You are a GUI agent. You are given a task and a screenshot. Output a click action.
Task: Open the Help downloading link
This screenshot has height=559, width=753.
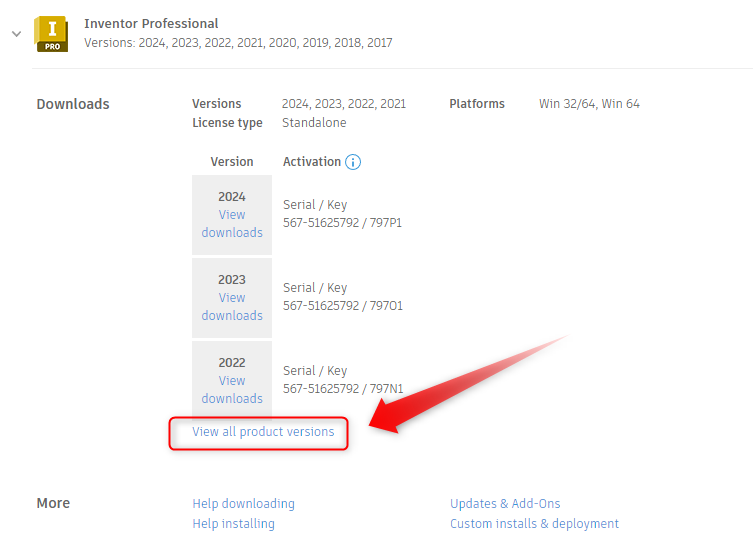[243, 504]
